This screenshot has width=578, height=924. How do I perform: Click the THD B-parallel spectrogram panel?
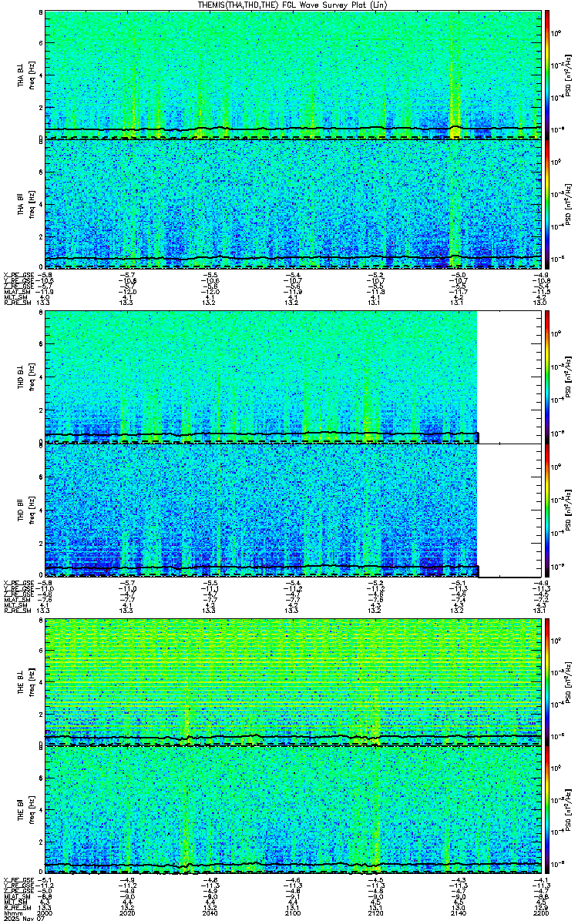[262, 511]
